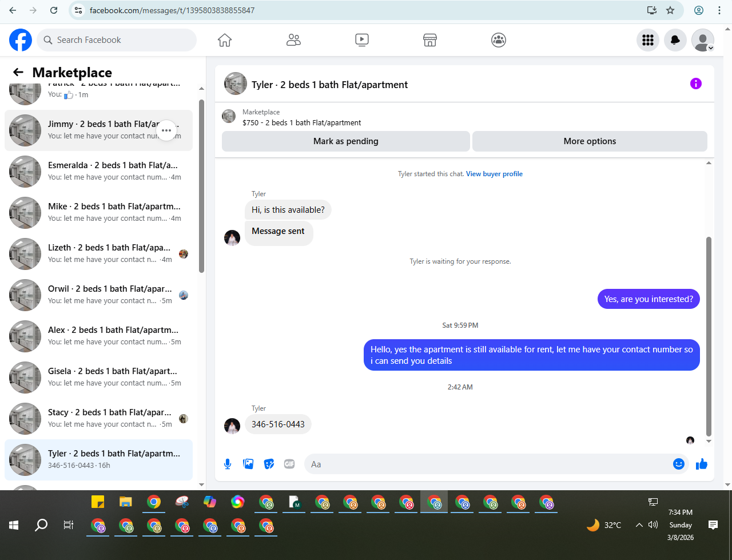Open Alex's conversation
This screenshot has width=732, height=560.
[98, 336]
